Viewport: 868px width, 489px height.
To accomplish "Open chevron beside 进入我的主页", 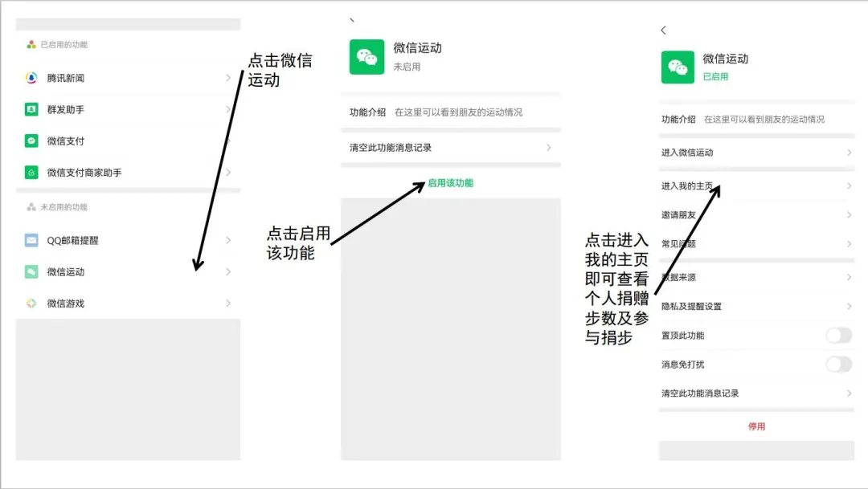I will point(850,185).
